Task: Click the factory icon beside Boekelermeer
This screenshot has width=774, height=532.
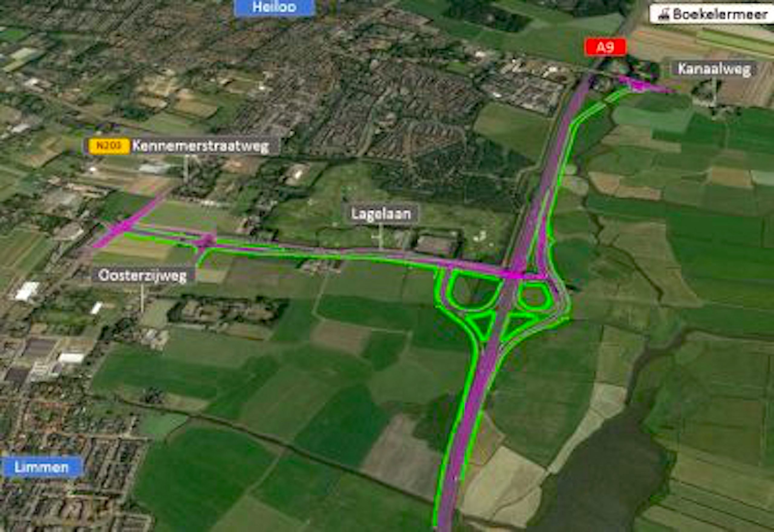Action: (x=663, y=14)
